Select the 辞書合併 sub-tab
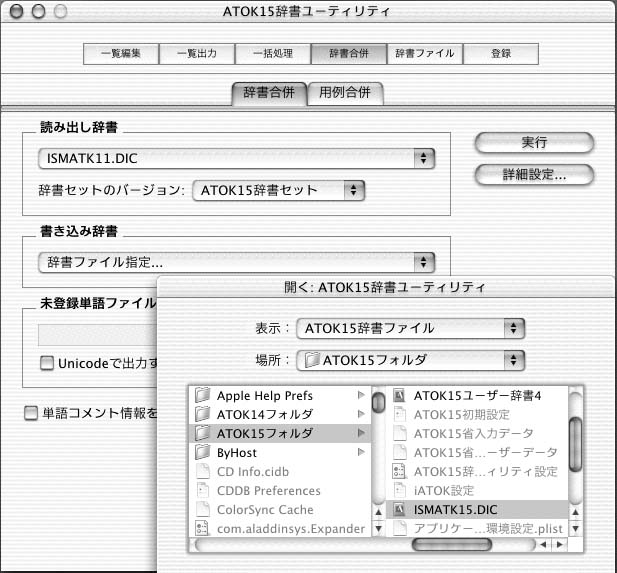 269,94
